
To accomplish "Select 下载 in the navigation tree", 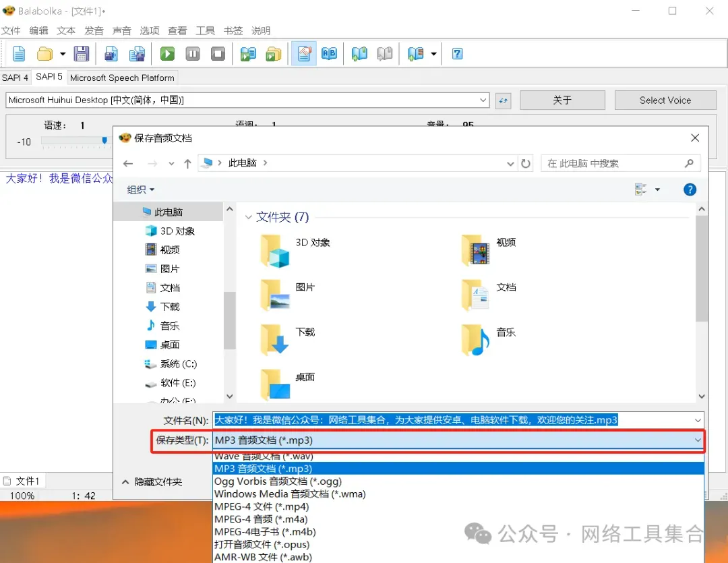I will pos(169,307).
